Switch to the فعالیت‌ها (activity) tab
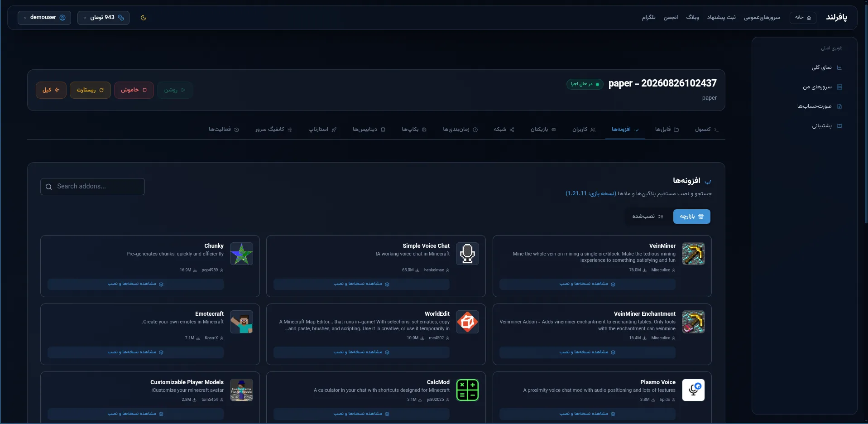Screen dimensions: 868x424 pyautogui.click(x=224, y=130)
